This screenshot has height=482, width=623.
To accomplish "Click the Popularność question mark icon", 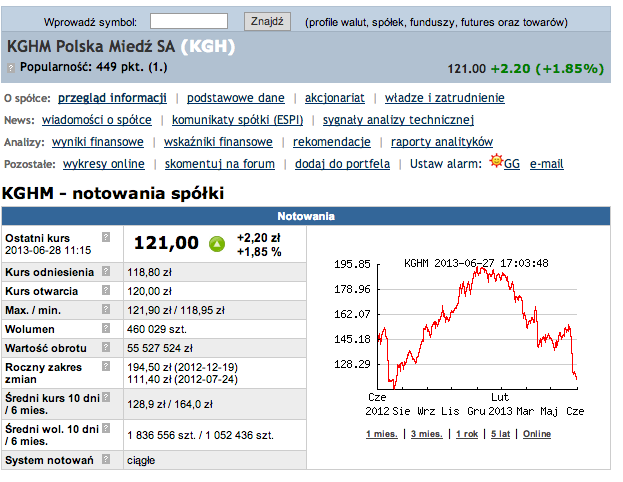I will 11,68.
